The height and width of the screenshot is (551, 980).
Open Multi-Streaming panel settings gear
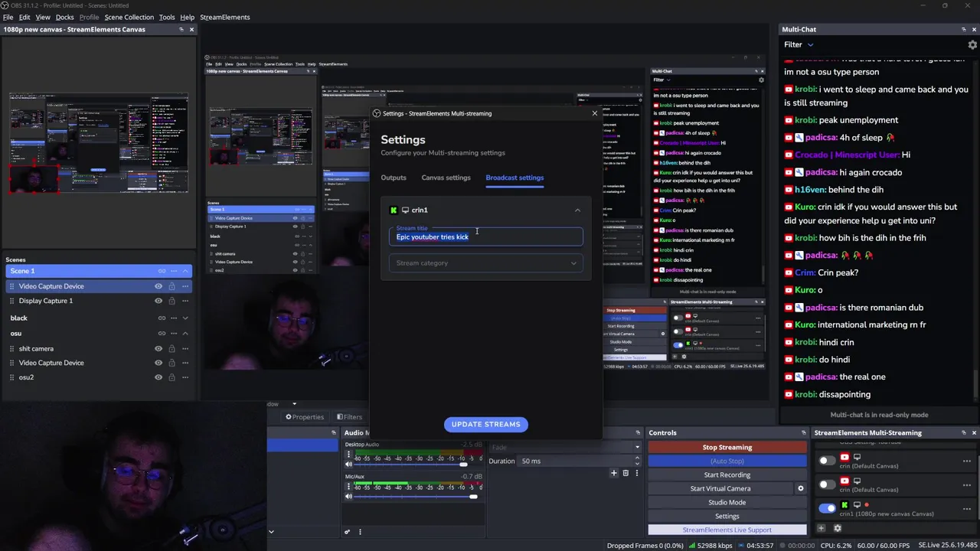coord(837,528)
